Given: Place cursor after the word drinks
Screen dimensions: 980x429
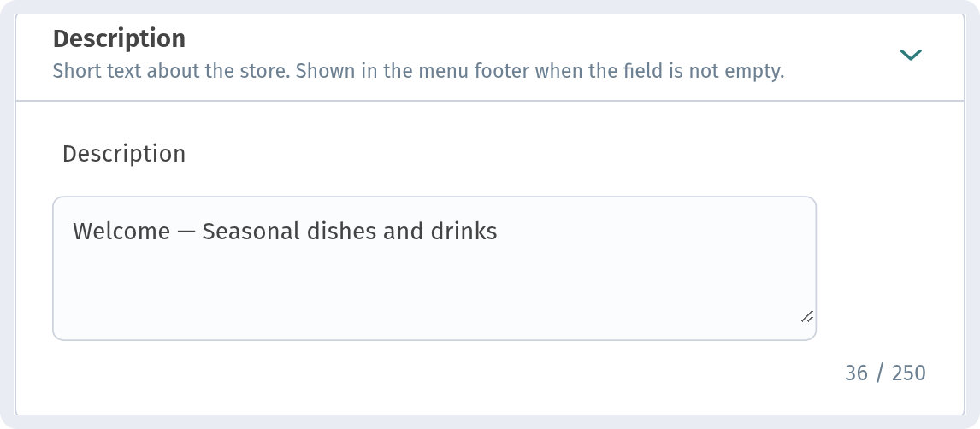Looking at the screenshot, I should click(x=499, y=232).
